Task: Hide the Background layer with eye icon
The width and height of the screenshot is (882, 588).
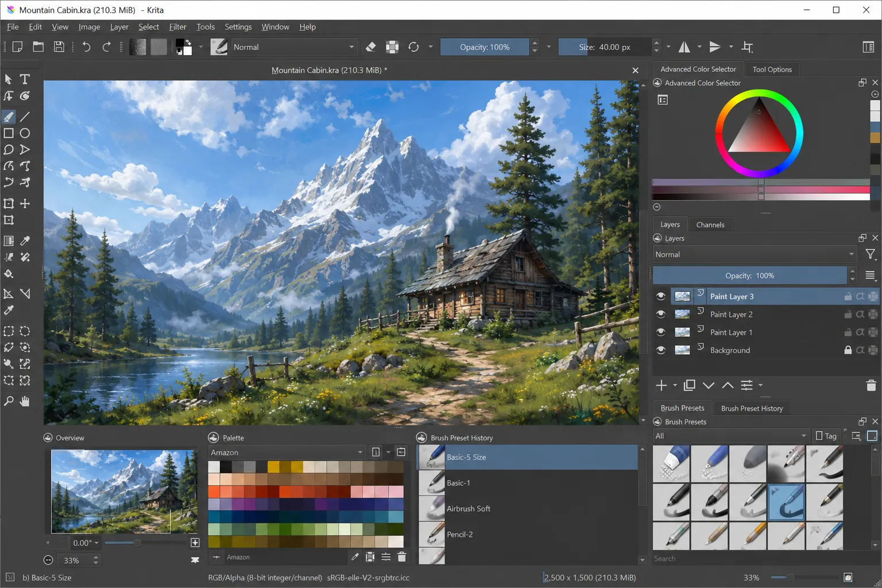Action: coord(661,350)
